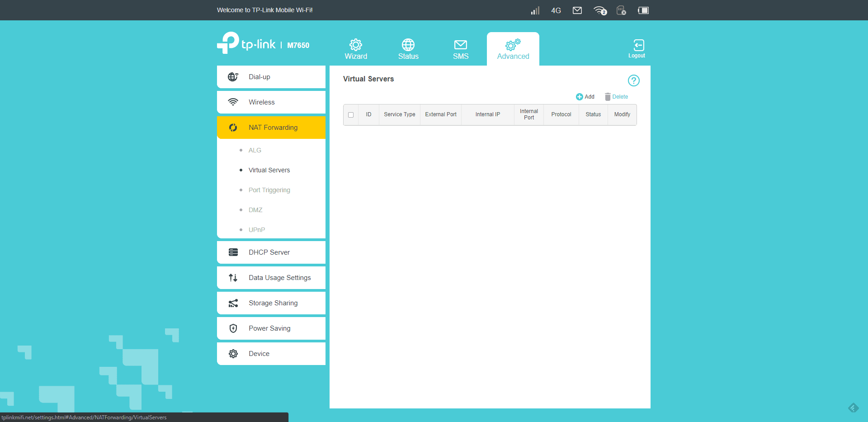Click the battery status icon
868x422 pixels.
coord(643,10)
